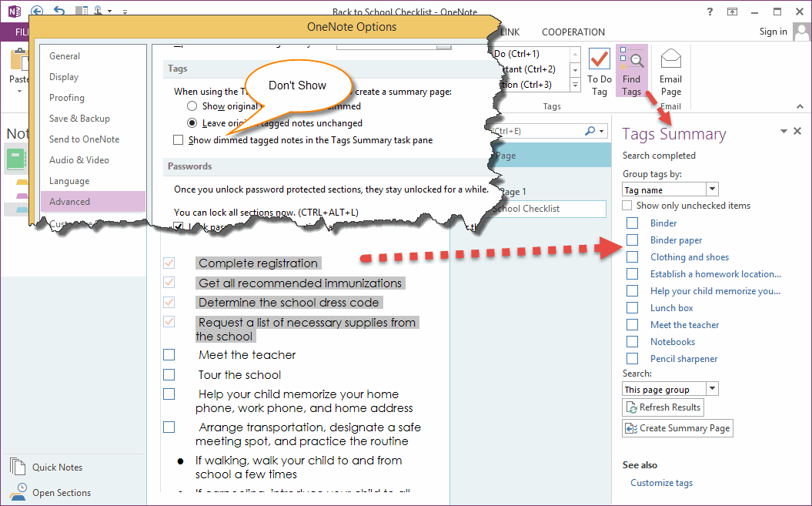This screenshot has height=506, width=812.
Task: Click Create Summary Page button
Action: tap(677, 428)
